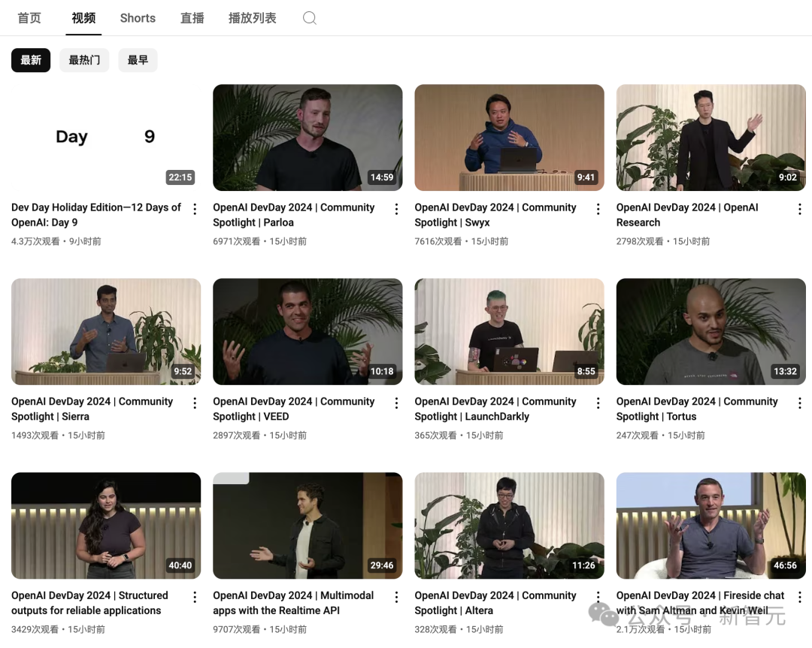Open more options for LaunchDarkly video
812x648 pixels.
[x=598, y=403]
